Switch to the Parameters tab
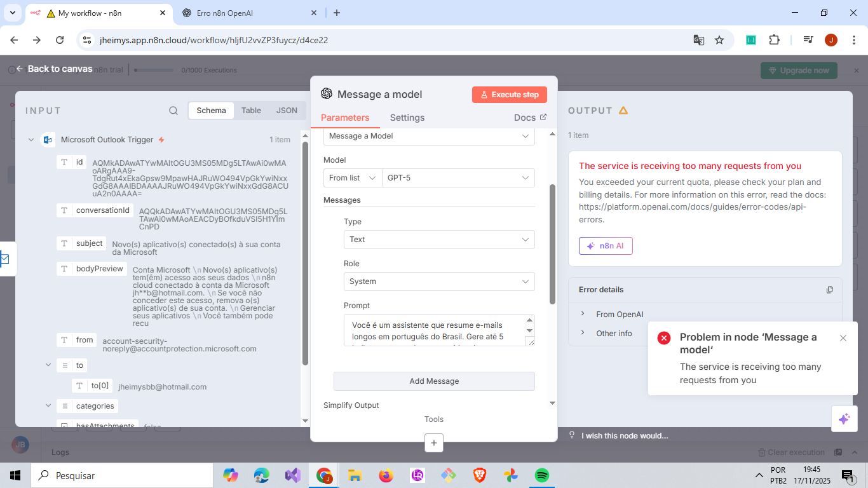The image size is (868, 488). tap(345, 118)
